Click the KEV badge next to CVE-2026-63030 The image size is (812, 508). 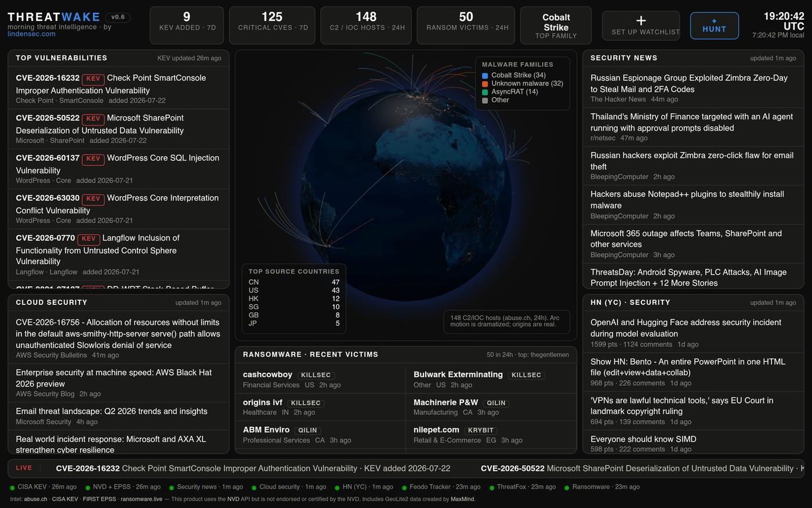(x=93, y=199)
